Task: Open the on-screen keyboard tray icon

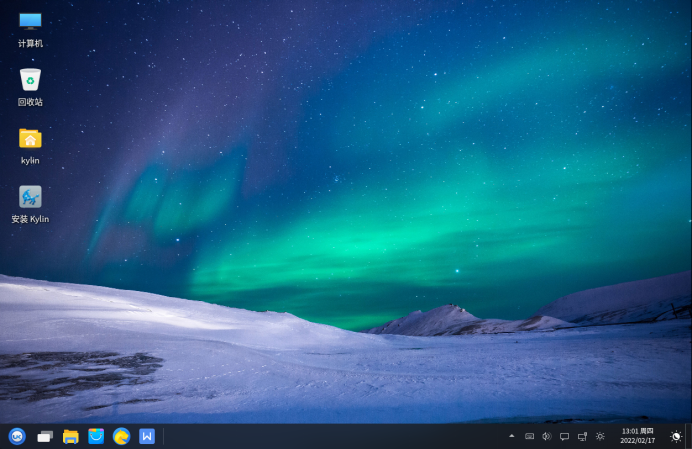Action: (530, 437)
